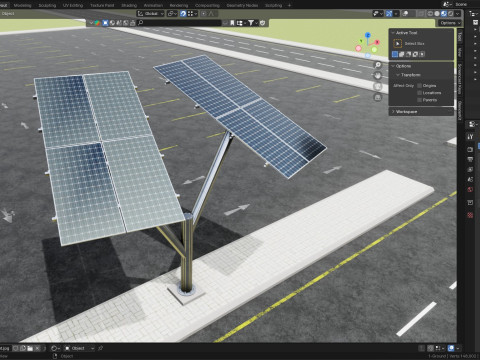This screenshot has height=360, width=480.
Task: Toggle the pin icon in bottom bar
Action: [x=100, y=348]
